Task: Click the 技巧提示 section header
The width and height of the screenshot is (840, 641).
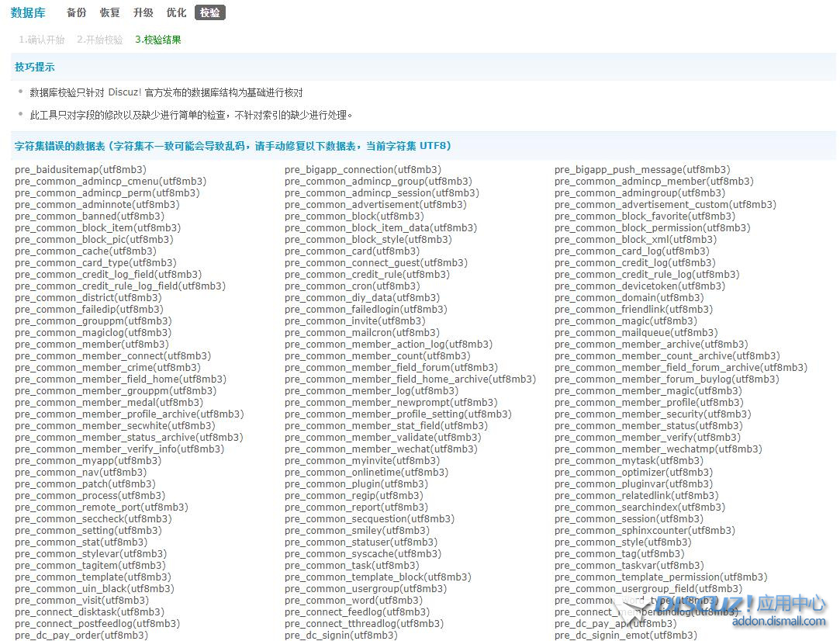Action: coord(35,68)
